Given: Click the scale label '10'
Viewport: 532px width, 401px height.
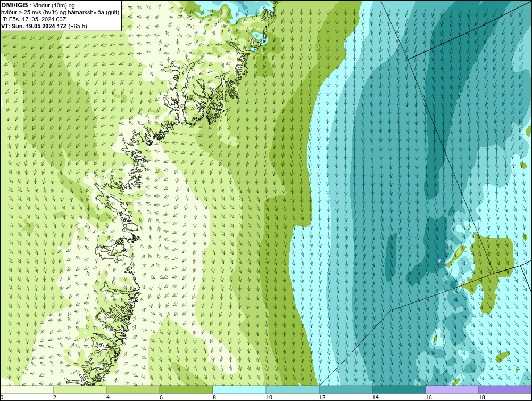Looking at the screenshot, I should pyautogui.click(x=269, y=397).
